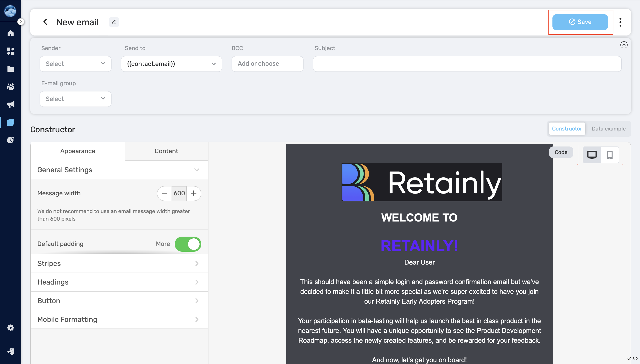Click the Dear User text

coord(419,262)
